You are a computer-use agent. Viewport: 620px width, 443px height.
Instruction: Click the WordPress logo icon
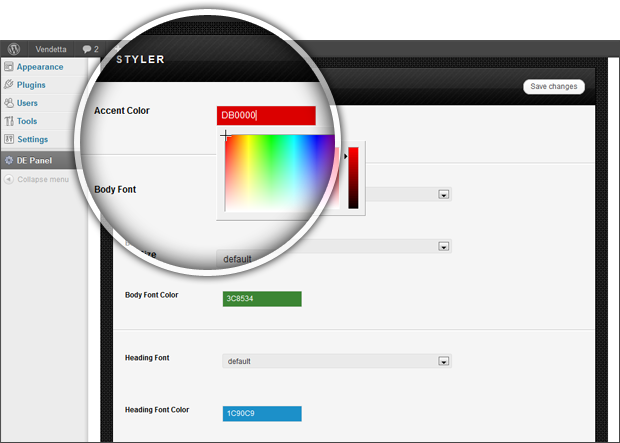[14, 48]
